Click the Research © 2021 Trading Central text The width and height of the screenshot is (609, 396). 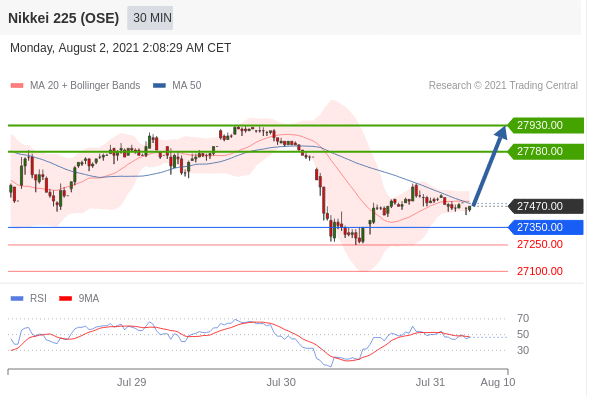pyautogui.click(x=503, y=85)
